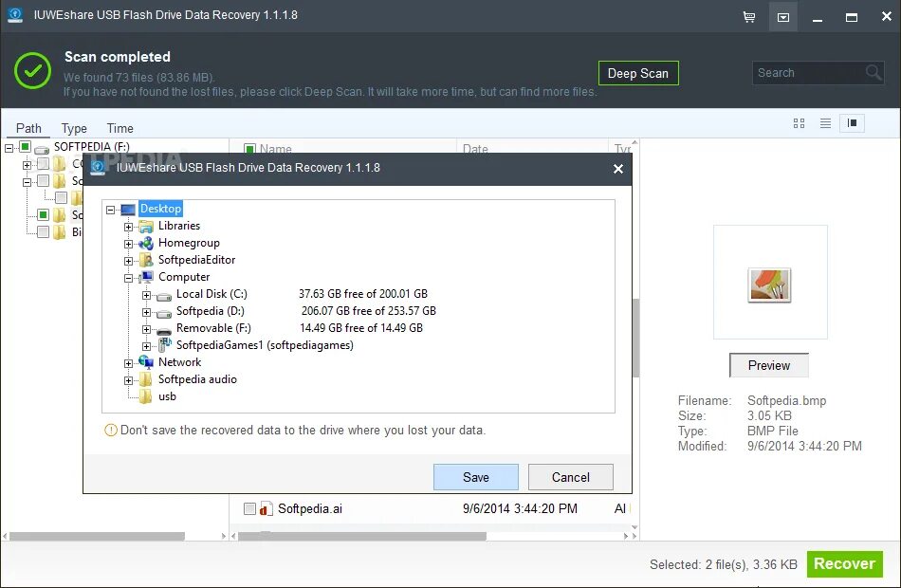
Task: Open the title bar dropdown menu icon
Action: tap(782, 17)
